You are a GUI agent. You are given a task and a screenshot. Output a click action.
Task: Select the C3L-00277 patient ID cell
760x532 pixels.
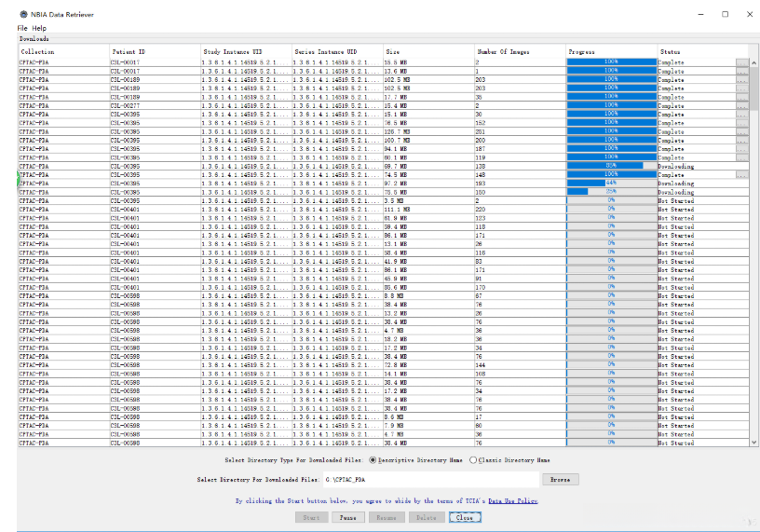click(x=156, y=105)
